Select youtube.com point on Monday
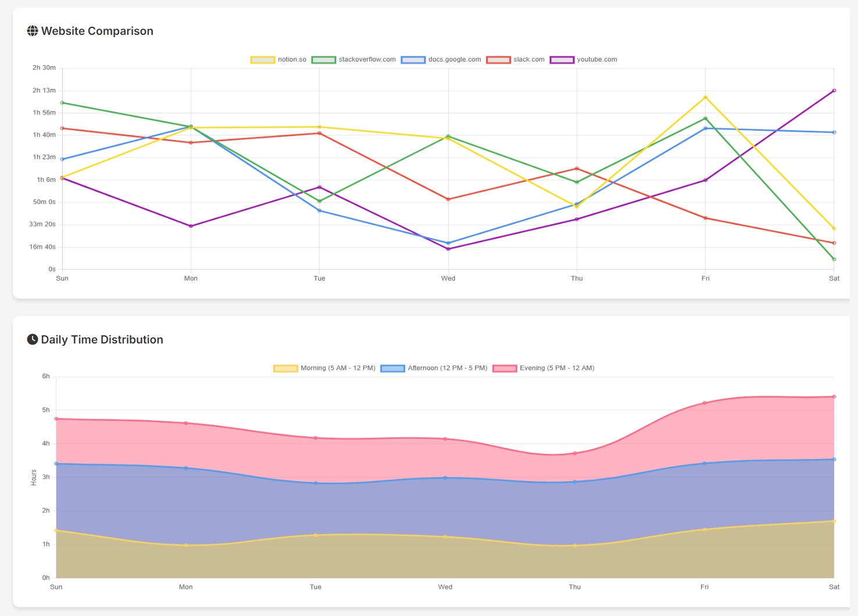 click(x=191, y=226)
